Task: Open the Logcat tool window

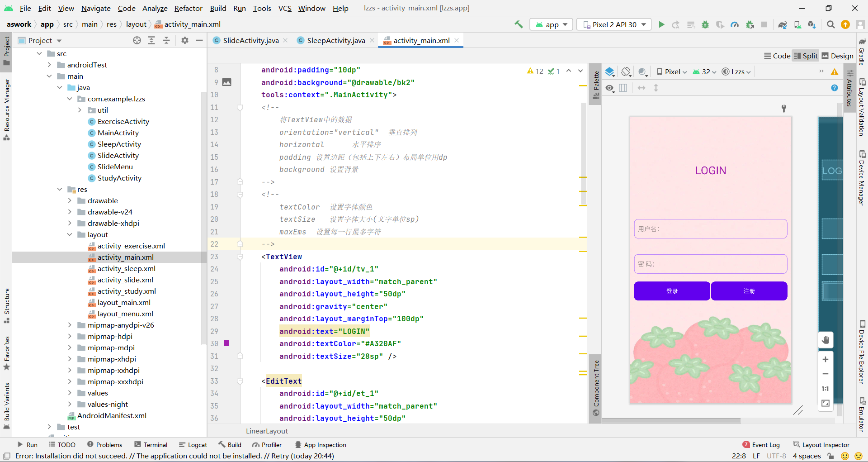Action: pos(193,445)
